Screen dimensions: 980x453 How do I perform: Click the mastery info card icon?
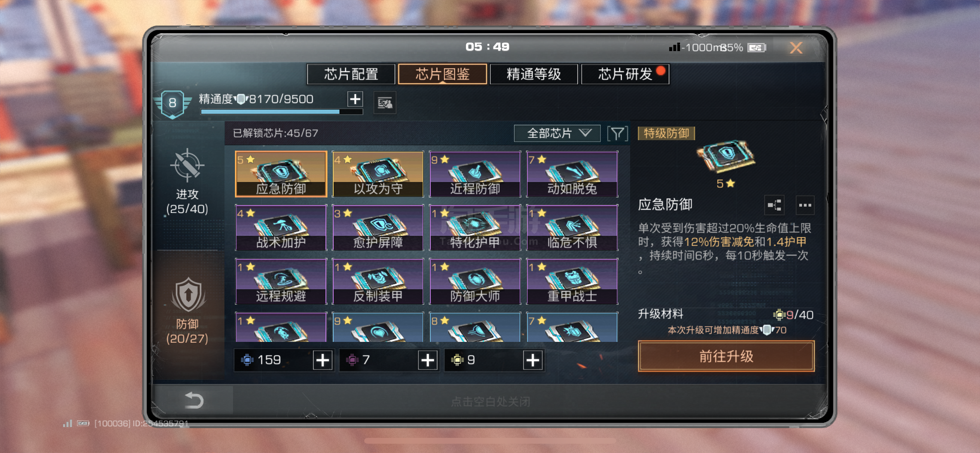pyautogui.click(x=385, y=103)
